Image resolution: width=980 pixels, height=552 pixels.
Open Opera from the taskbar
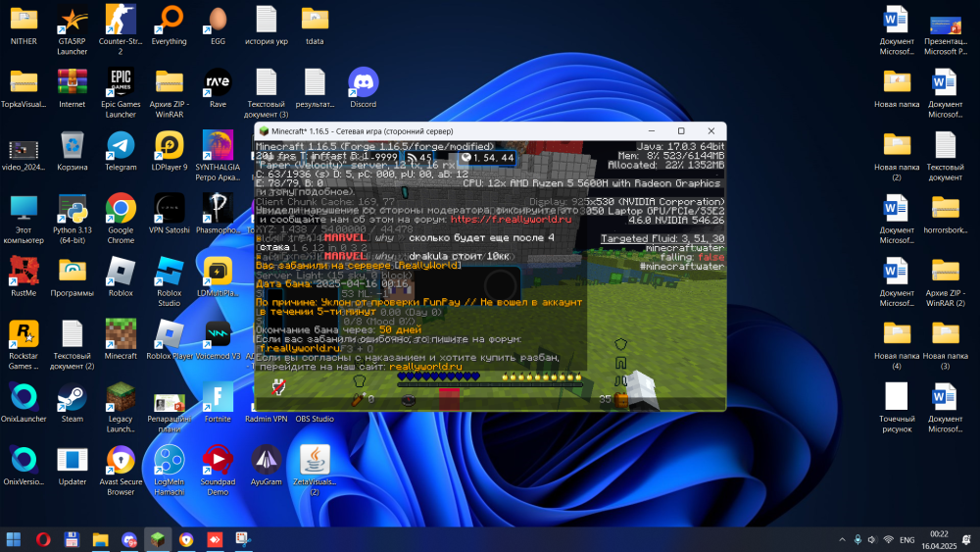pos(42,539)
